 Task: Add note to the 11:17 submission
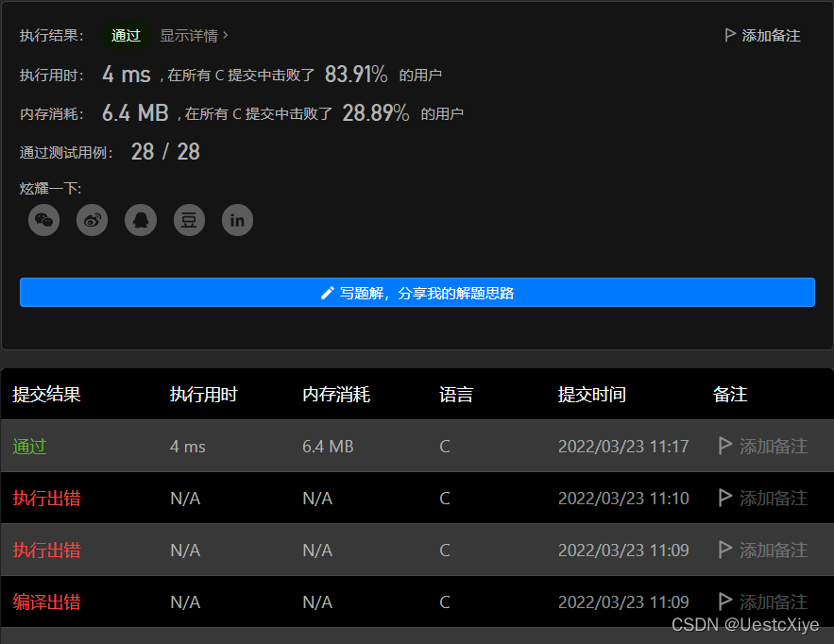pyautogui.click(x=763, y=447)
